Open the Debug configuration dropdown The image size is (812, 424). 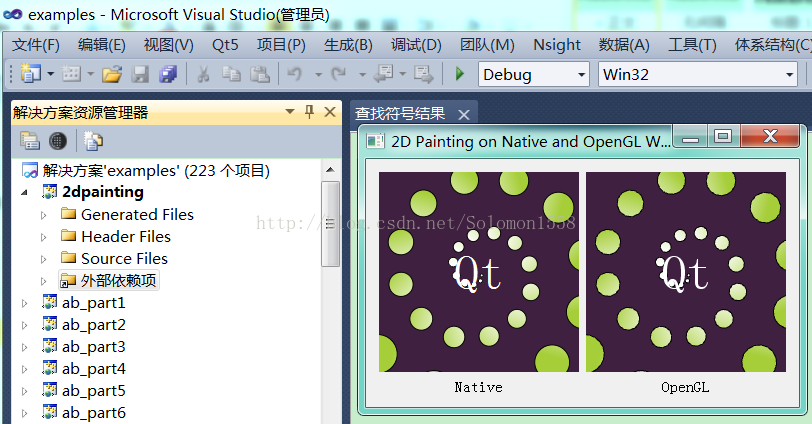tap(581, 75)
